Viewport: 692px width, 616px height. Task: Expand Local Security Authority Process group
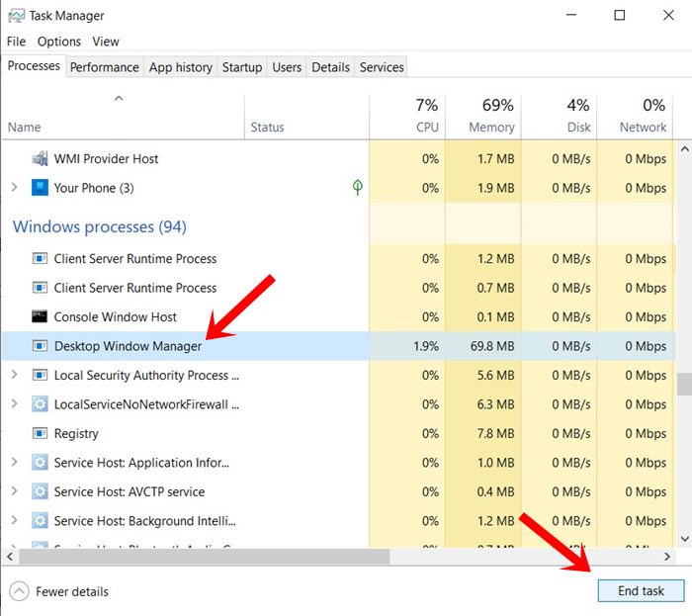[x=14, y=375]
